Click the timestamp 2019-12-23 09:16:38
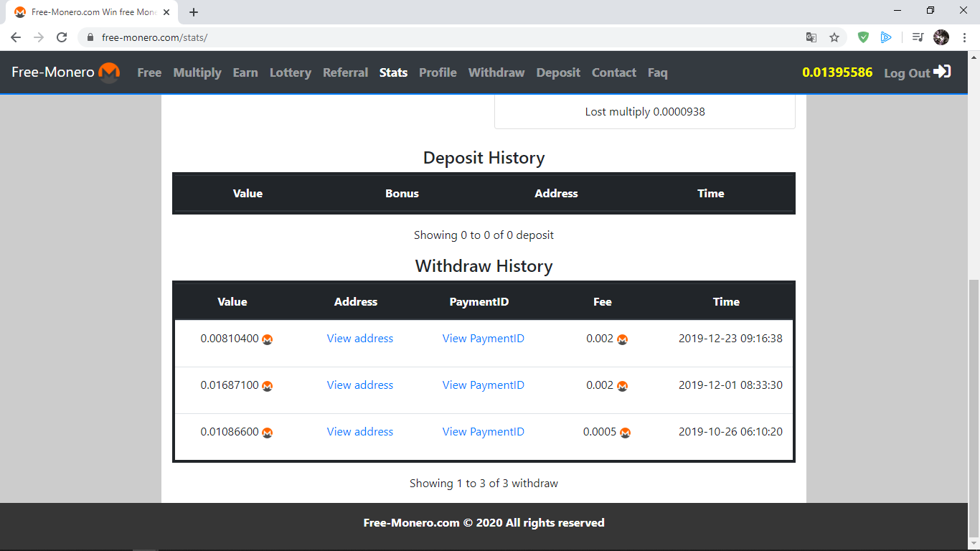This screenshot has height=551, width=980. pyautogui.click(x=730, y=339)
